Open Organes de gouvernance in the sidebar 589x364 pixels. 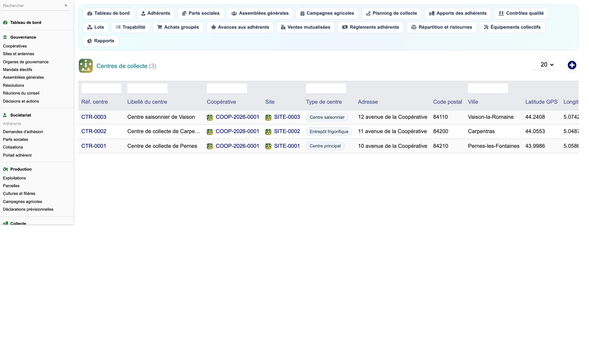click(x=26, y=62)
